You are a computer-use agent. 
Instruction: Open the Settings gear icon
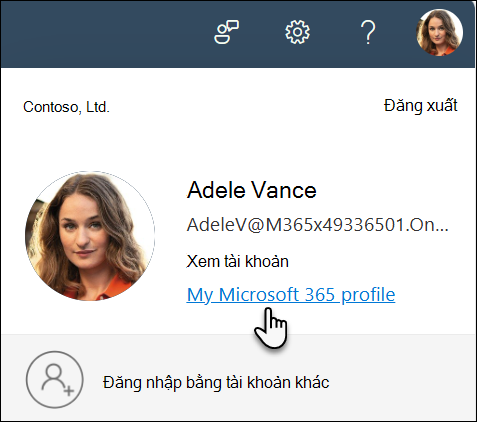point(297,32)
